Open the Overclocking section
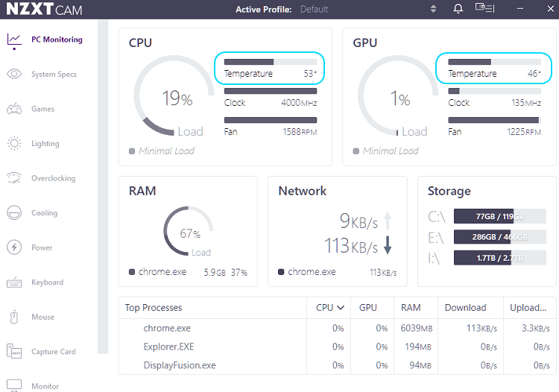 click(54, 178)
